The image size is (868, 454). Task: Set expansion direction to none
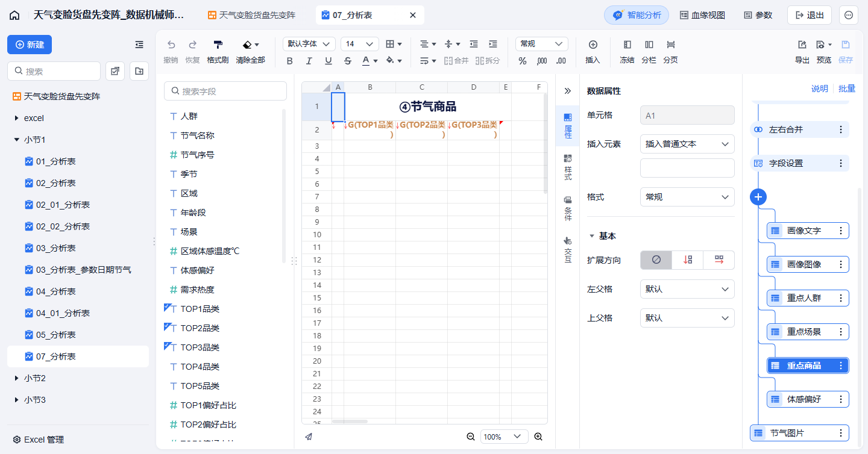point(656,260)
